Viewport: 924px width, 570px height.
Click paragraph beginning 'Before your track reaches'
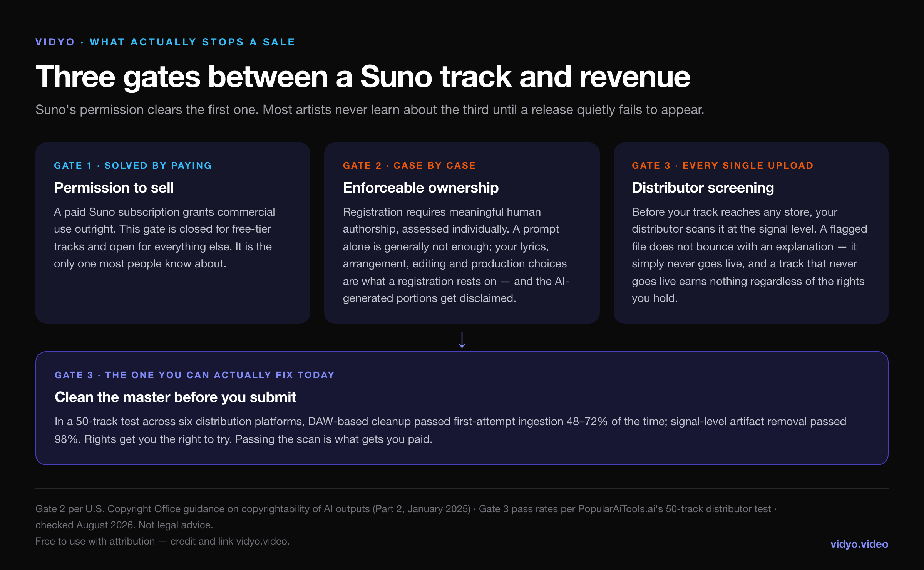pyautogui.click(x=749, y=255)
